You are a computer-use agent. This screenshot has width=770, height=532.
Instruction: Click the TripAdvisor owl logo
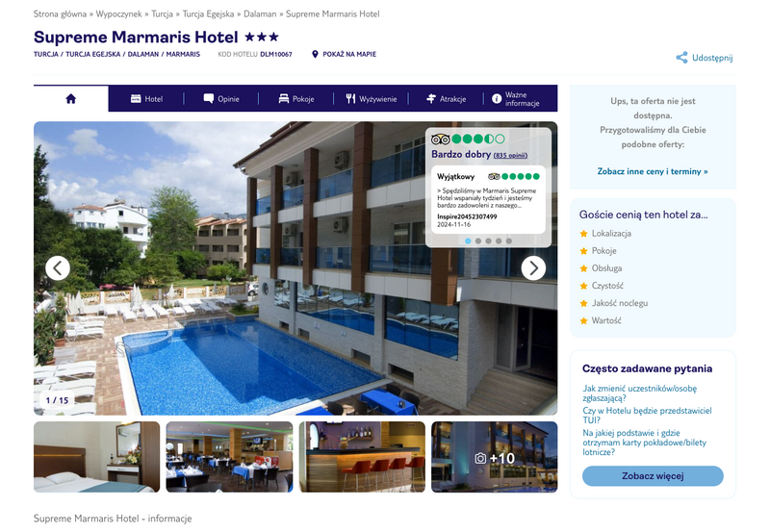[x=440, y=139]
